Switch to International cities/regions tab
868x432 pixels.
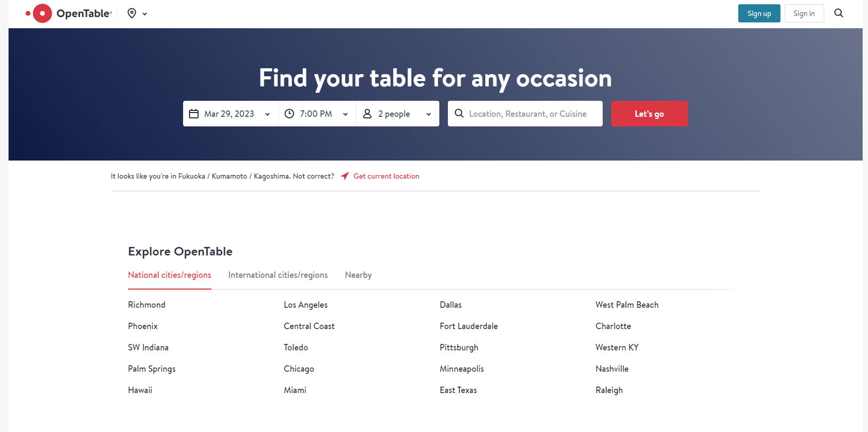278,275
